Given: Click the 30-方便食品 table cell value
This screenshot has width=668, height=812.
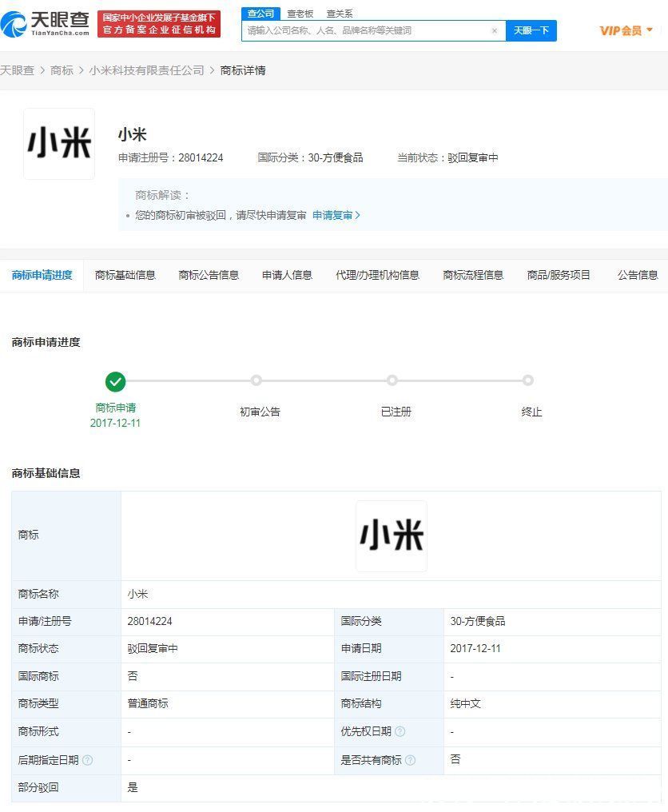Looking at the screenshot, I should 478,622.
